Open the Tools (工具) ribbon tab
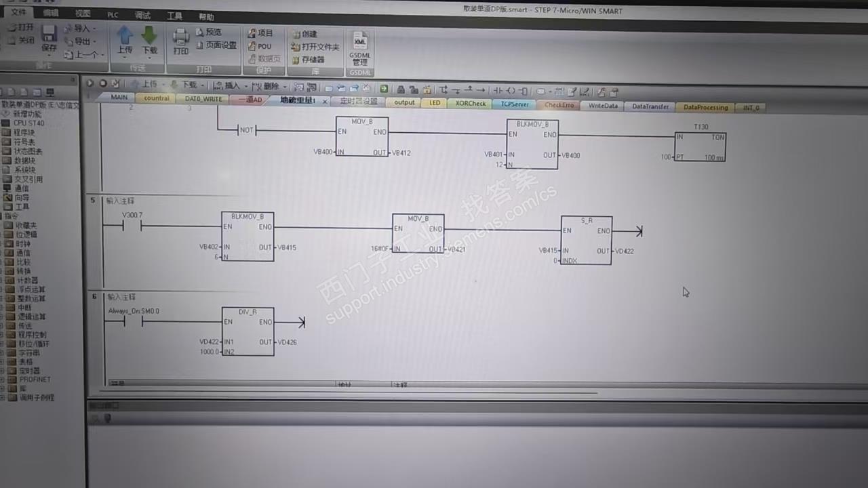The width and height of the screenshot is (868, 488). [x=174, y=15]
